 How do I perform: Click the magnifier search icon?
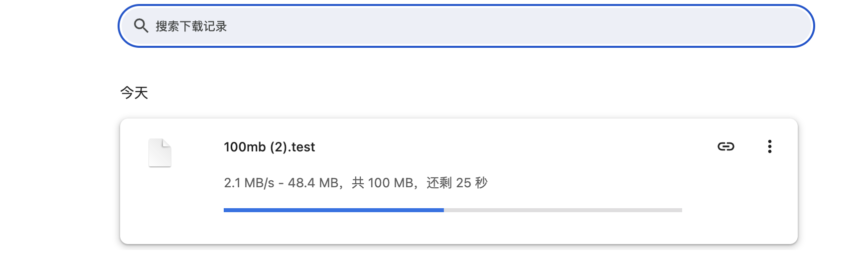coord(141,26)
